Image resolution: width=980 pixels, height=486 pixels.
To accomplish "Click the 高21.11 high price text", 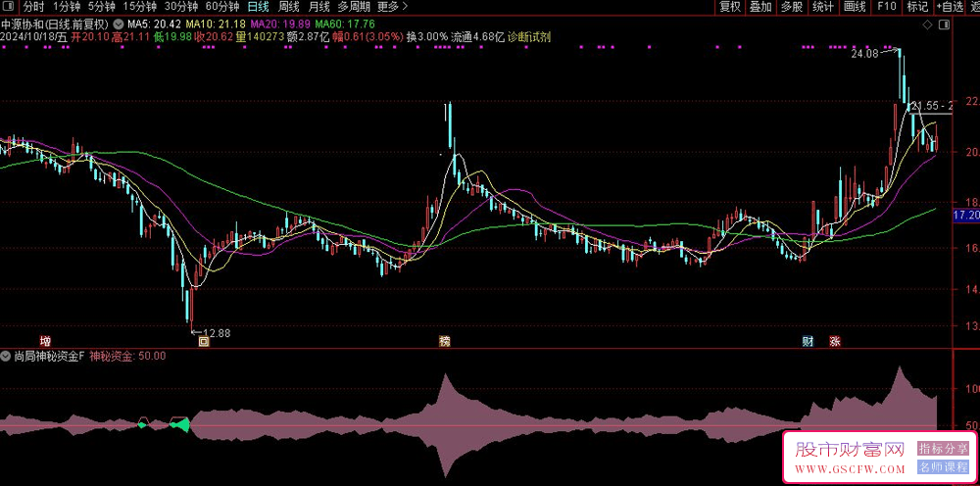I will pyautogui.click(x=130, y=37).
